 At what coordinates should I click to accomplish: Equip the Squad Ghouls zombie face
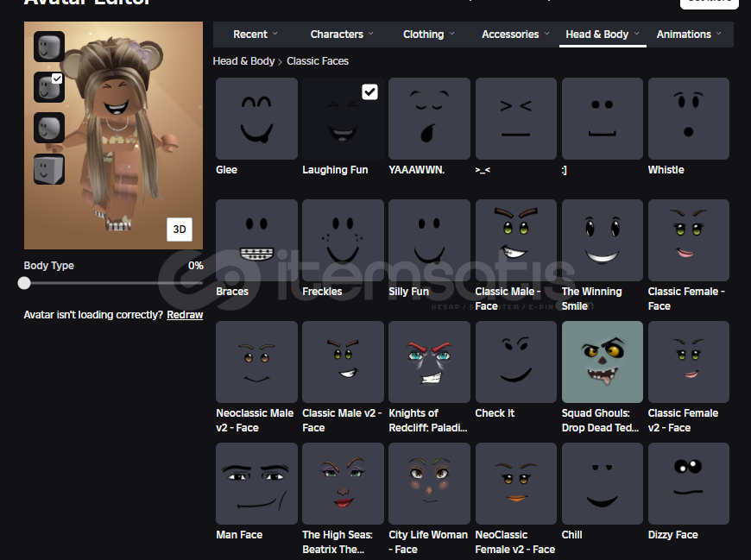click(x=602, y=362)
